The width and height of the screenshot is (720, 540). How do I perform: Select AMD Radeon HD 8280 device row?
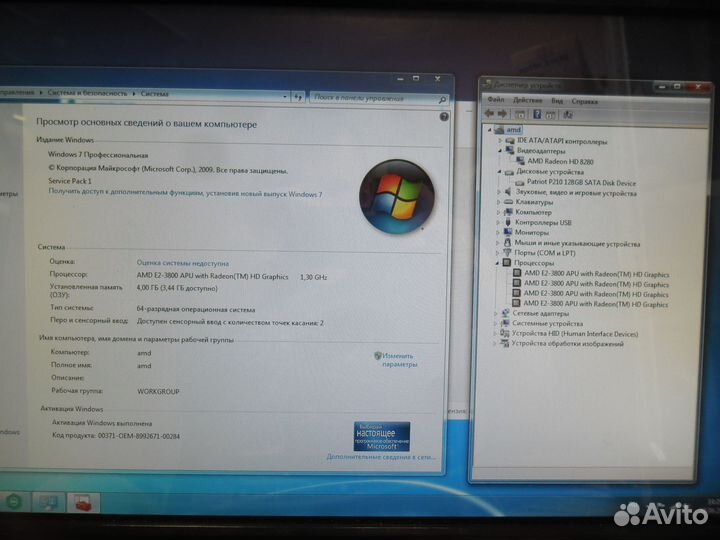click(555, 161)
